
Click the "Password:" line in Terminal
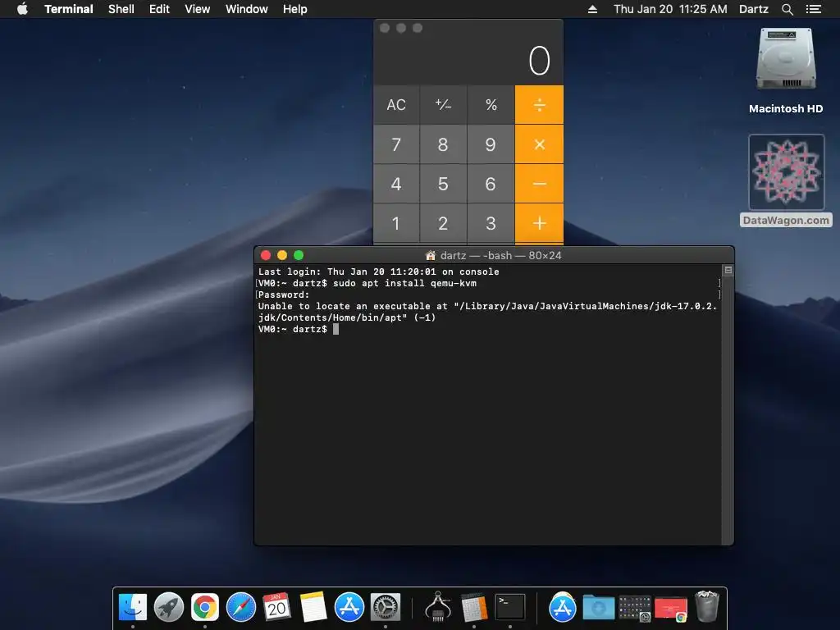click(283, 294)
